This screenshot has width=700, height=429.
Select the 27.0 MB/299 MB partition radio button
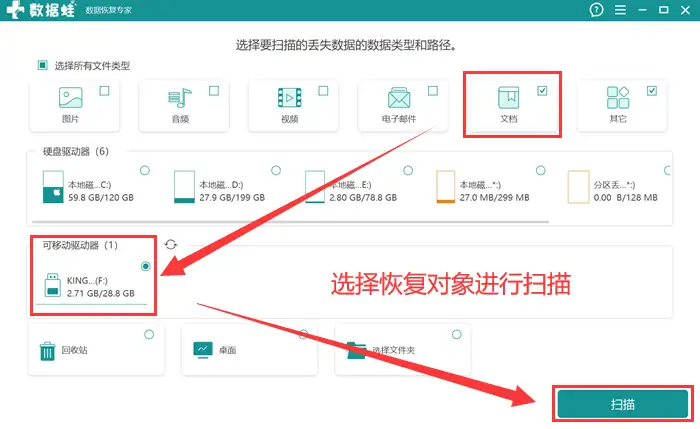click(540, 171)
